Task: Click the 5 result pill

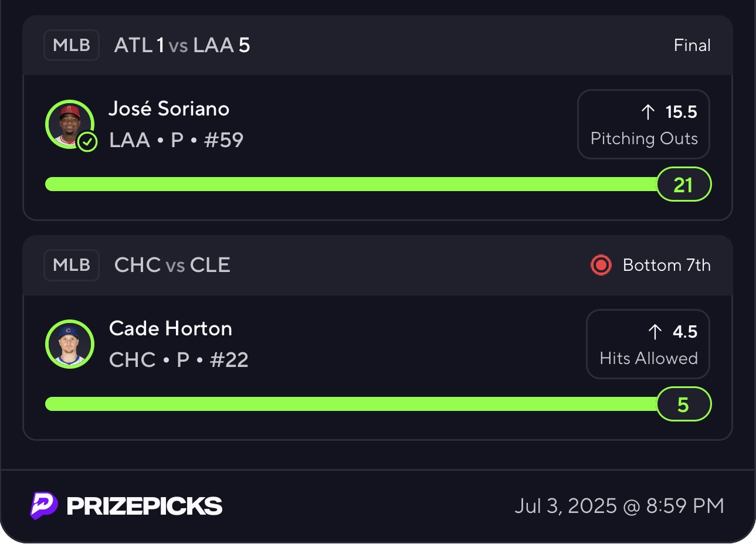Action: [x=683, y=404]
